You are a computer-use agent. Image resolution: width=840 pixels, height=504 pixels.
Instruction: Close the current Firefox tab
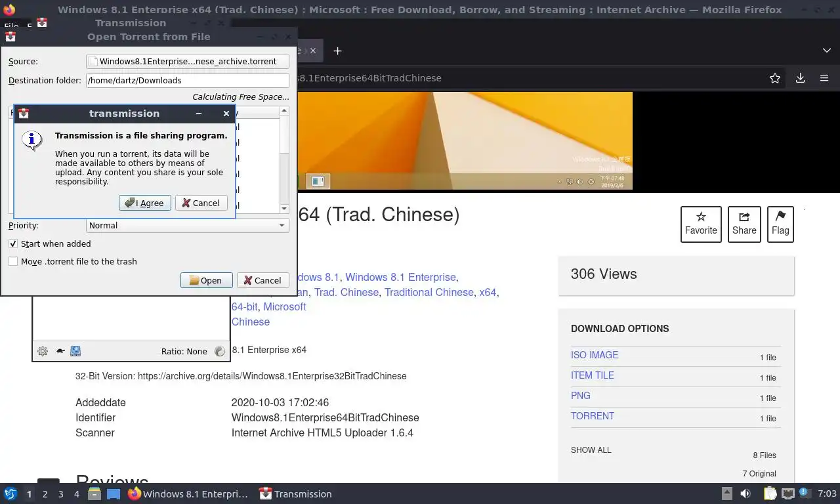313,51
